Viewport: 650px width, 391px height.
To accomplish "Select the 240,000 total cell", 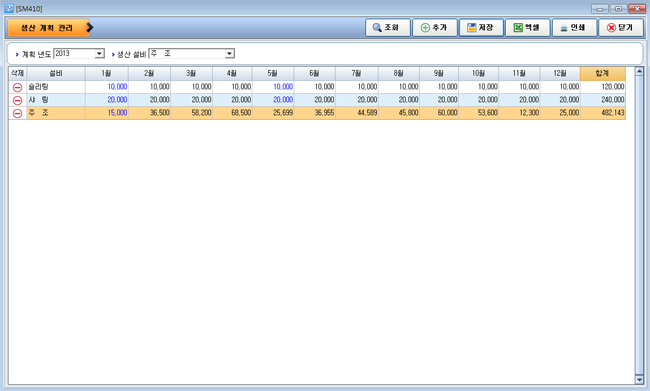I will pyautogui.click(x=603, y=100).
